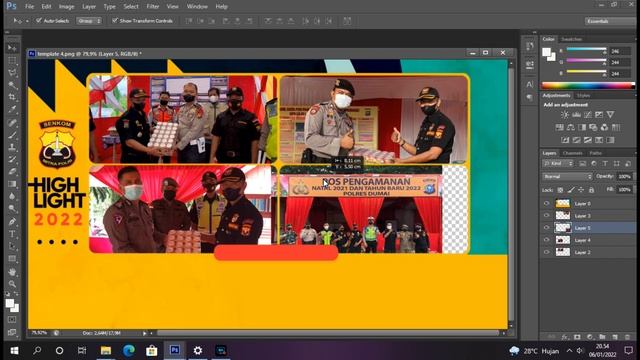Open File Explorer from taskbar
Screen dimensions: 640x360
(106, 351)
